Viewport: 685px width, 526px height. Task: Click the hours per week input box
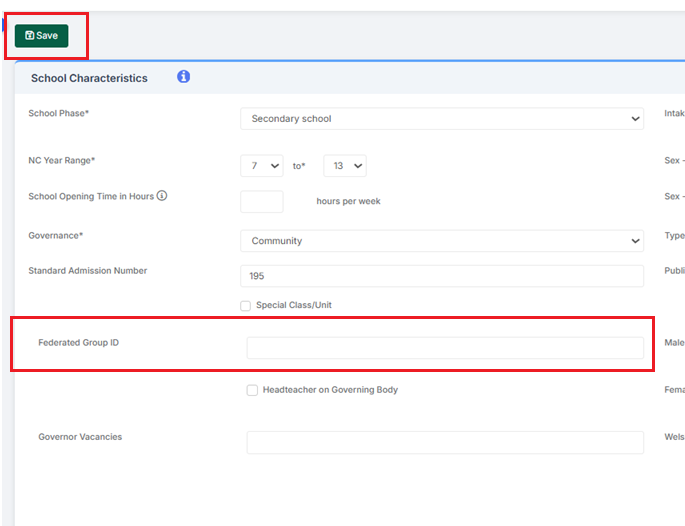pos(262,201)
